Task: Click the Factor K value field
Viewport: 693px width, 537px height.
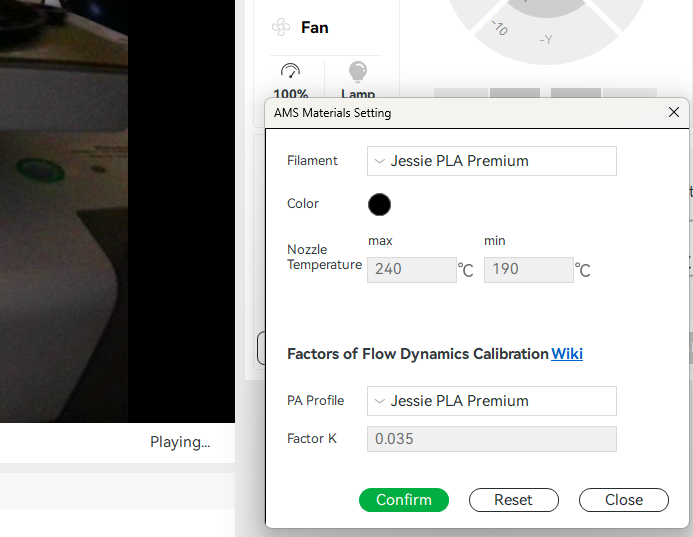Action: [491, 439]
